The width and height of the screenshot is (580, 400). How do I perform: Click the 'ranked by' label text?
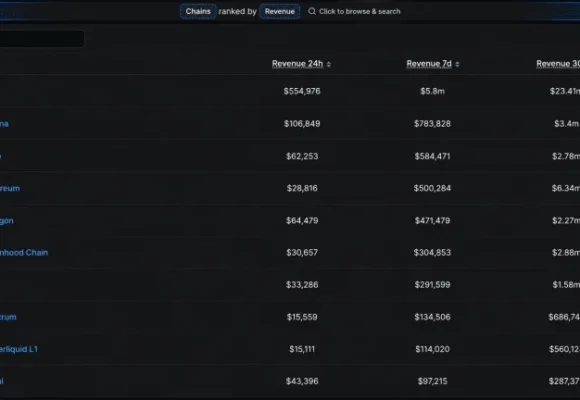point(237,11)
